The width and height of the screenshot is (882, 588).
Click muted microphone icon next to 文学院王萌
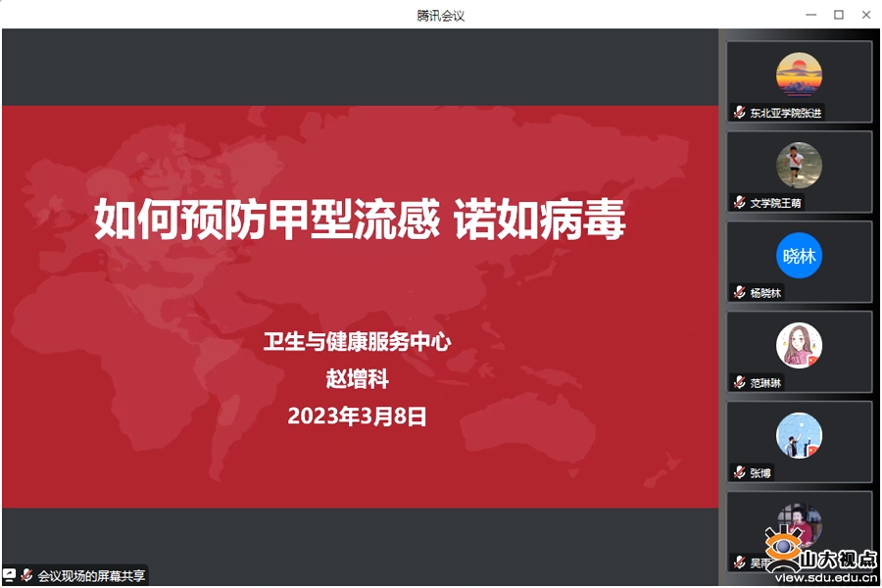click(x=740, y=203)
